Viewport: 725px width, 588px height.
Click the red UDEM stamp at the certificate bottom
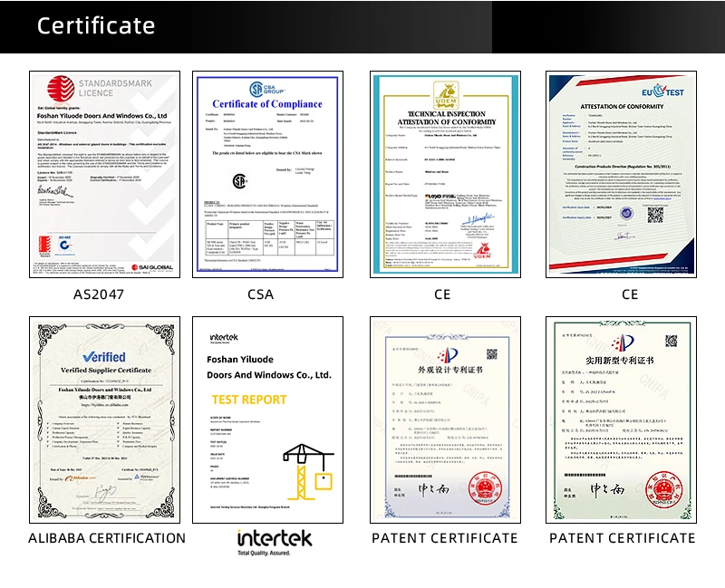point(482,252)
